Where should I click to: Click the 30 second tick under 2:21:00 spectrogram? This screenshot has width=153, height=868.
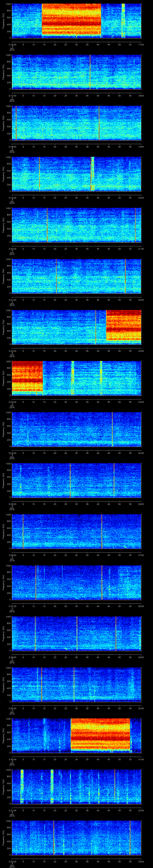pyautogui.click(x=76, y=300)
